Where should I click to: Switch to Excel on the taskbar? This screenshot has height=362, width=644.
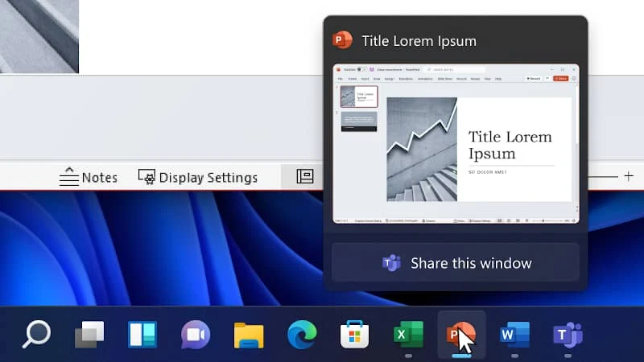point(408,335)
